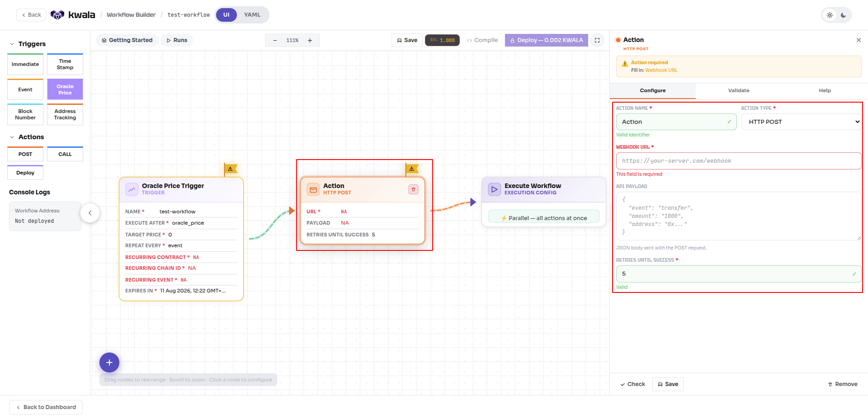Click the Back button at top
Viewport: 868px width, 419px height.
coord(31,15)
